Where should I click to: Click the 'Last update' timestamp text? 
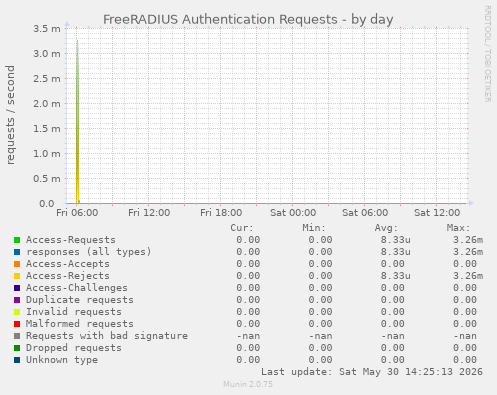click(x=372, y=372)
